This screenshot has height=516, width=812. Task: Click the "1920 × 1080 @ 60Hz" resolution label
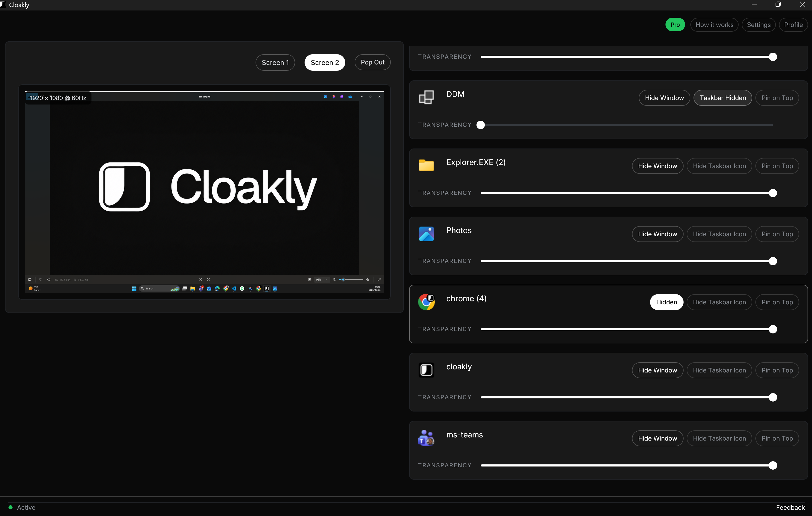(x=58, y=98)
